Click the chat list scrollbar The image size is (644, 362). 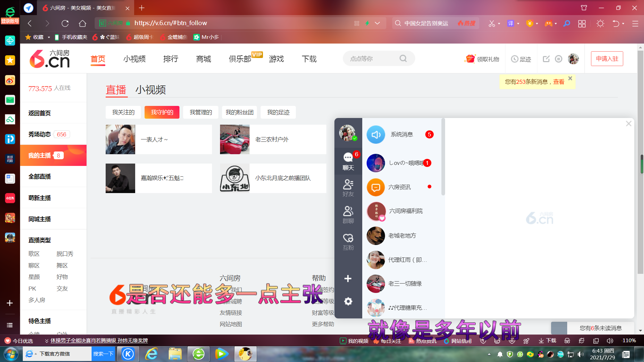coord(443,157)
